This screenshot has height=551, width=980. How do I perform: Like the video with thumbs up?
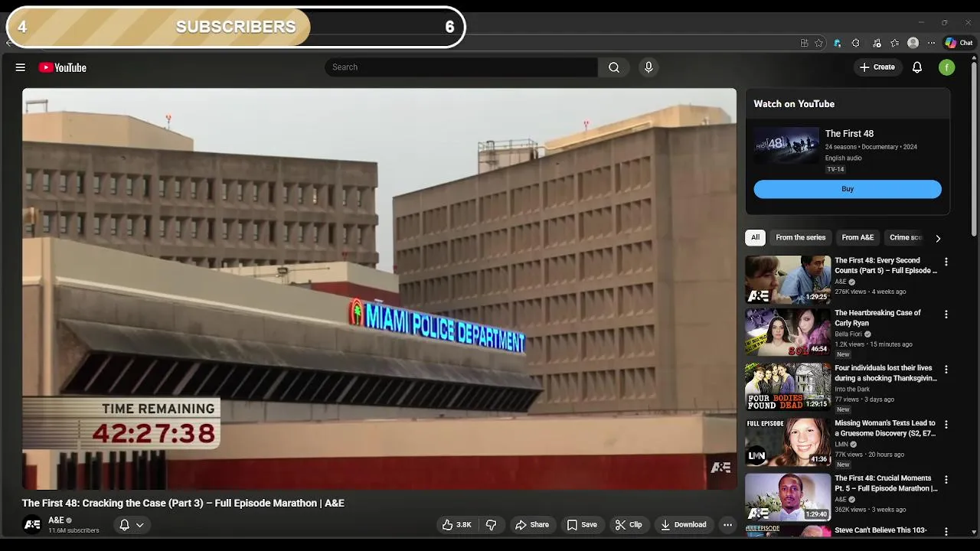[456, 525]
